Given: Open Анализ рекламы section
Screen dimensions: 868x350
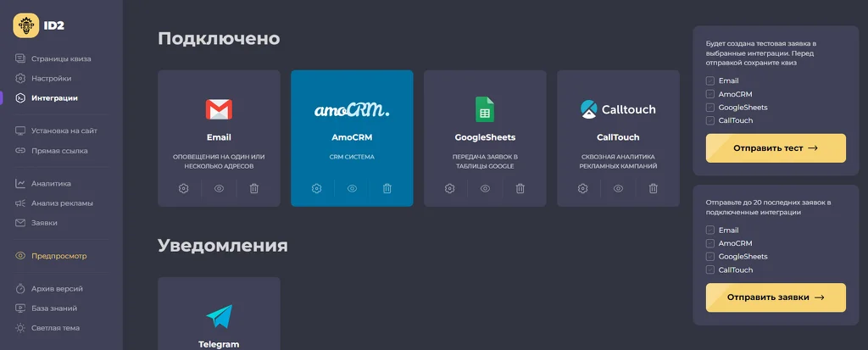Looking at the screenshot, I should [x=62, y=203].
